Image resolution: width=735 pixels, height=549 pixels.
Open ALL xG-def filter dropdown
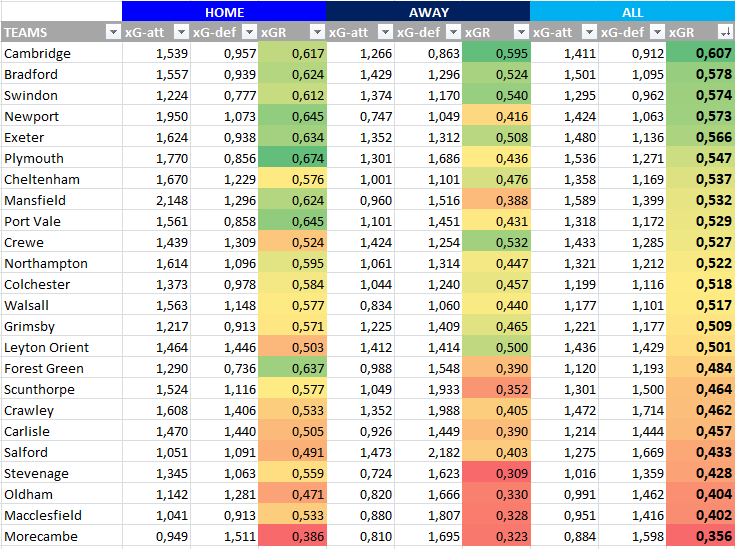[x=657, y=32]
